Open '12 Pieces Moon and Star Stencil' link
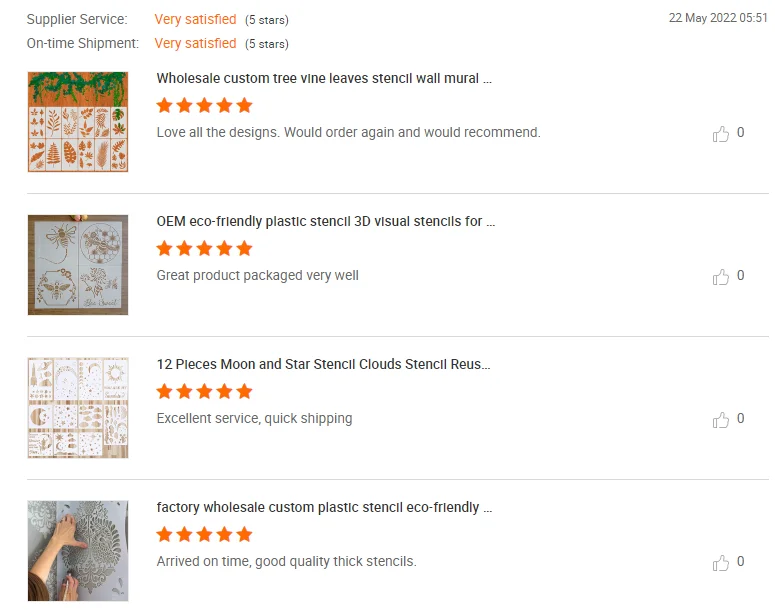775x615 pixels. click(323, 364)
